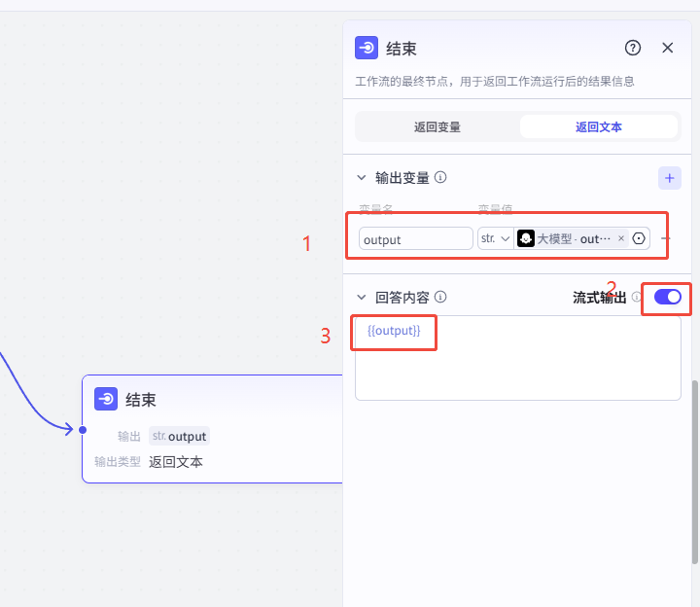Select the 返回文本 tab

599,126
